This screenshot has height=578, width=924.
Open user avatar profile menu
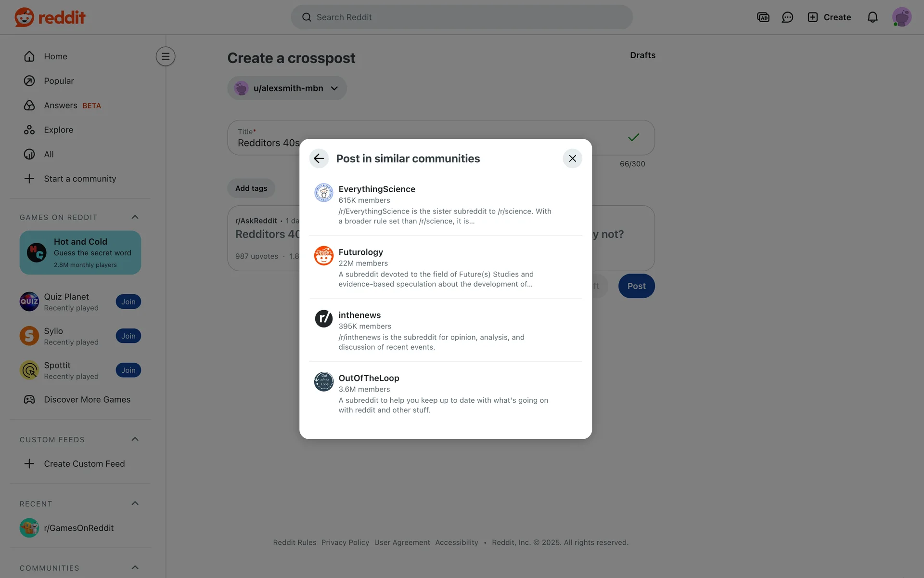(901, 17)
